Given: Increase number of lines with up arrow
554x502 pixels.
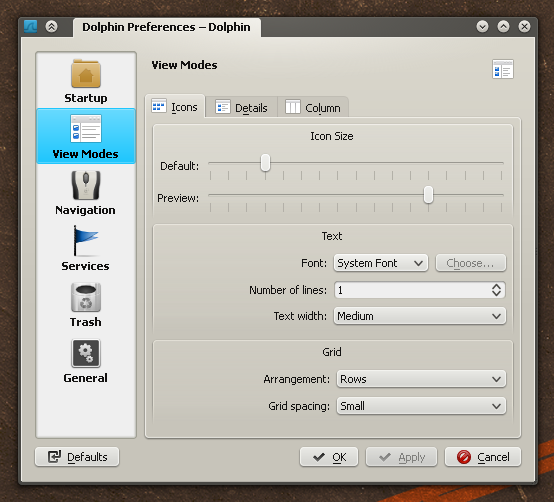Looking at the screenshot, I should coord(496,287).
